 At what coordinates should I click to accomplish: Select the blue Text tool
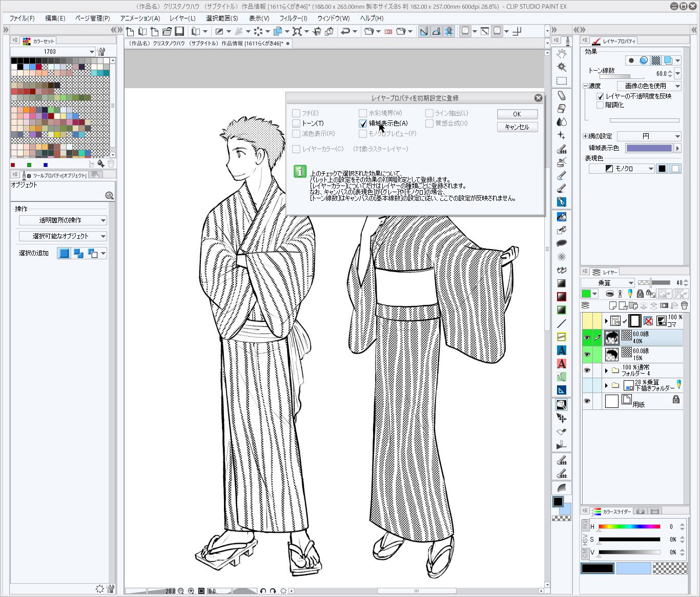point(562,350)
